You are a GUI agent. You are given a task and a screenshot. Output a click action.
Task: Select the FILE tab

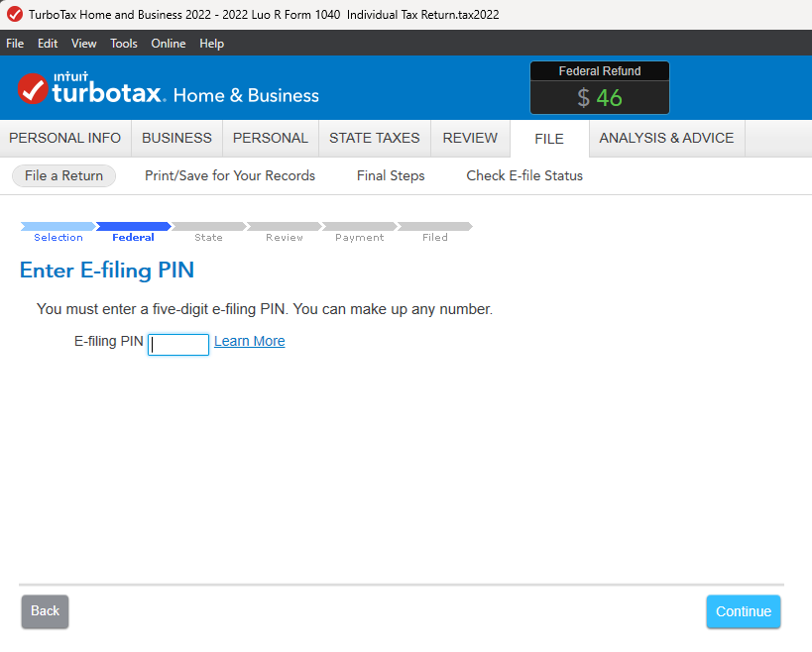coord(549,139)
